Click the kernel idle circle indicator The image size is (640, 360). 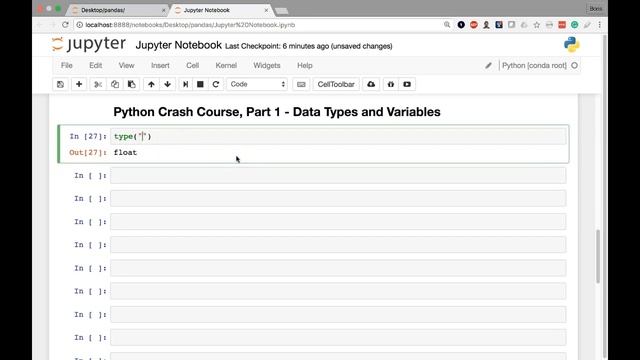(574, 65)
